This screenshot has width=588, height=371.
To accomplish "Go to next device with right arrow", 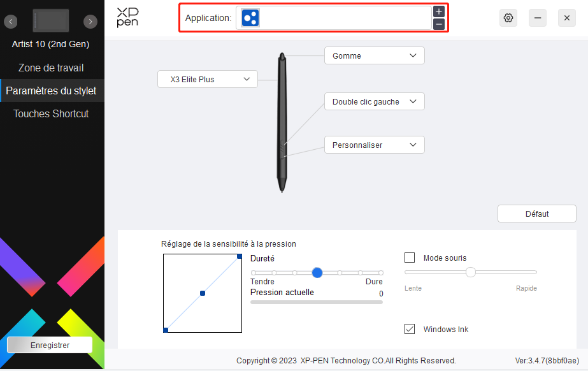I will click(90, 22).
